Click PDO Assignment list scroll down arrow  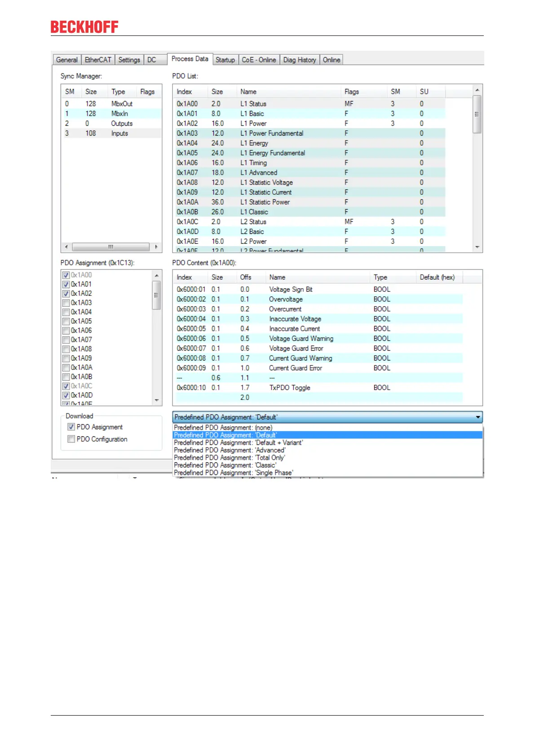pyautogui.click(x=157, y=400)
